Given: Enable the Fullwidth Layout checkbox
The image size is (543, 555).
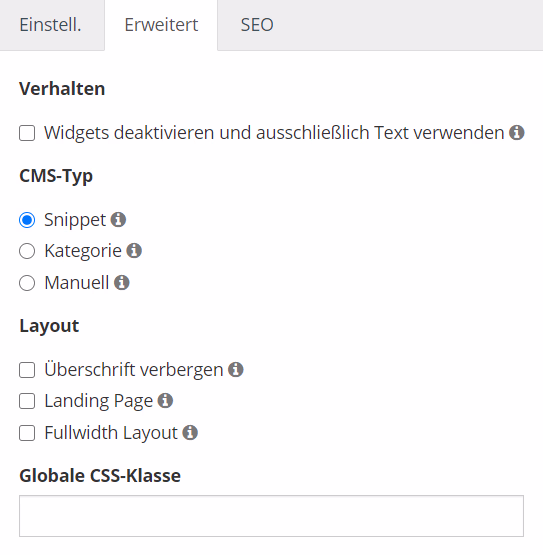Looking at the screenshot, I should click(x=27, y=433).
